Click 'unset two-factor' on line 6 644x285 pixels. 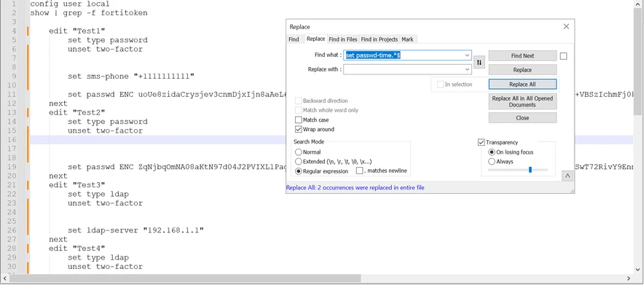[105, 49]
